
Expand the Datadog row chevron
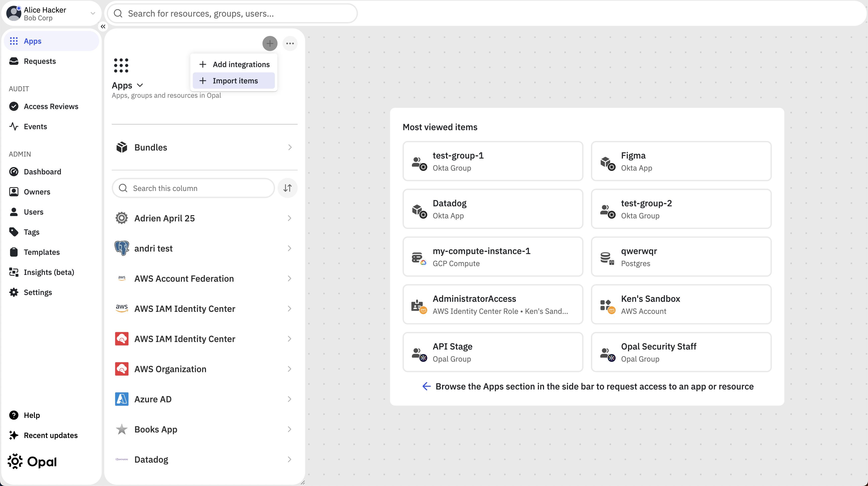[x=289, y=459]
